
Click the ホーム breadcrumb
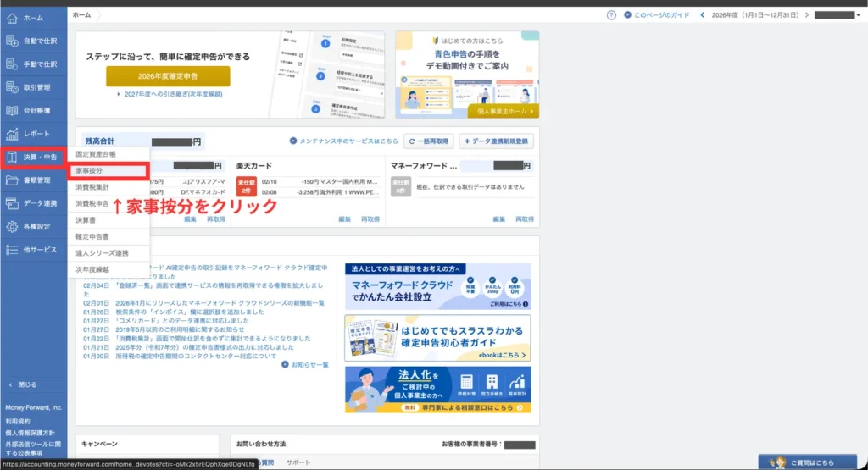click(x=81, y=15)
